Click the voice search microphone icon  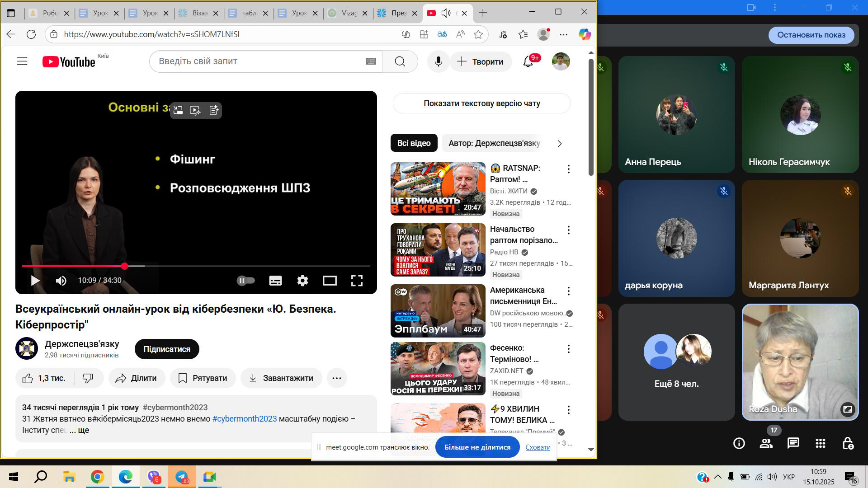point(438,61)
